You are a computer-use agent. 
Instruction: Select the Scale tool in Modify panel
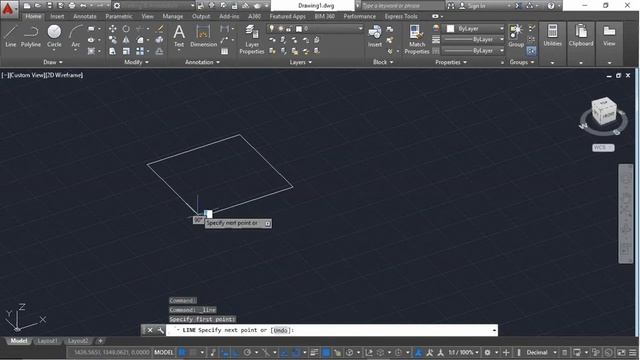126,51
